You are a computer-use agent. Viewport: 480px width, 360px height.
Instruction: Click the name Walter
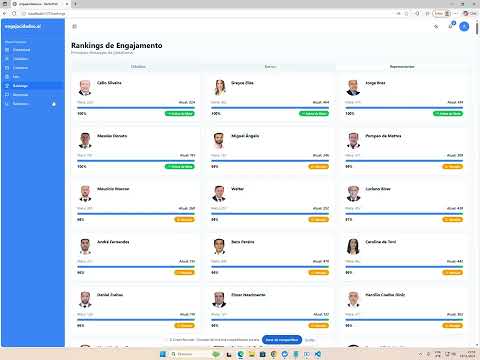pos(237,189)
